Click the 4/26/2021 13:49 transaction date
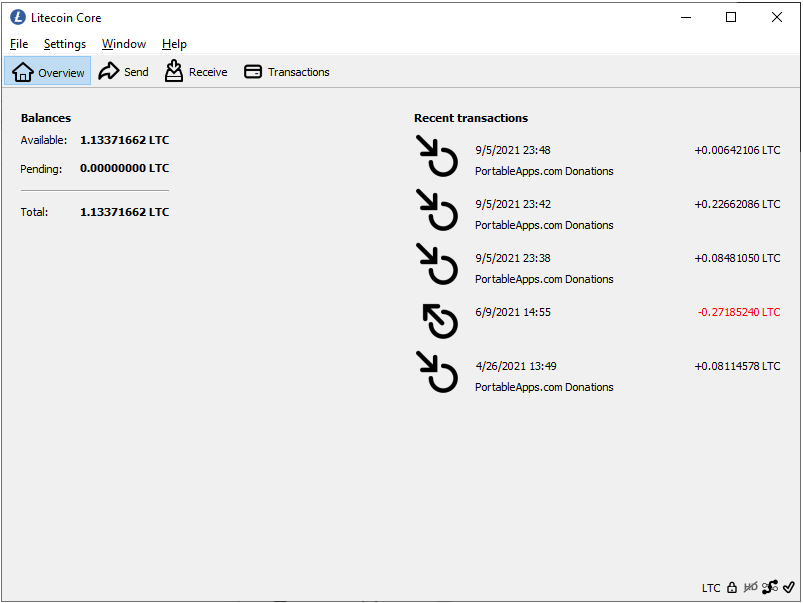The height and width of the screenshot is (603, 803). 516,366
